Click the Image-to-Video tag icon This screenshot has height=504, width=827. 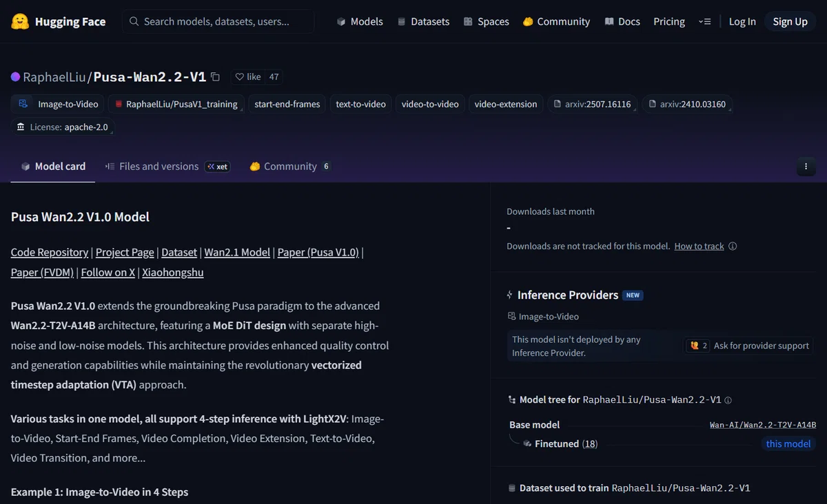(23, 104)
